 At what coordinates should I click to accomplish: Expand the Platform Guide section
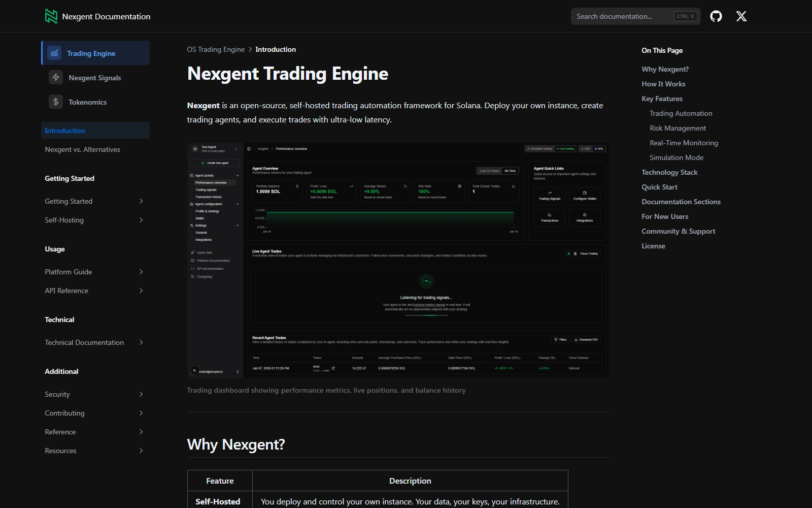coord(141,272)
